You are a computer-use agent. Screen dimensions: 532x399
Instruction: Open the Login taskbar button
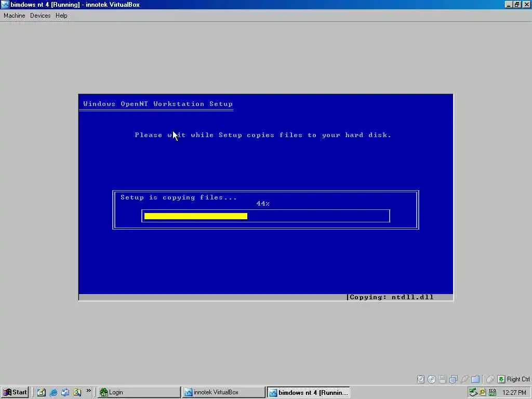(x=139, y=392)
